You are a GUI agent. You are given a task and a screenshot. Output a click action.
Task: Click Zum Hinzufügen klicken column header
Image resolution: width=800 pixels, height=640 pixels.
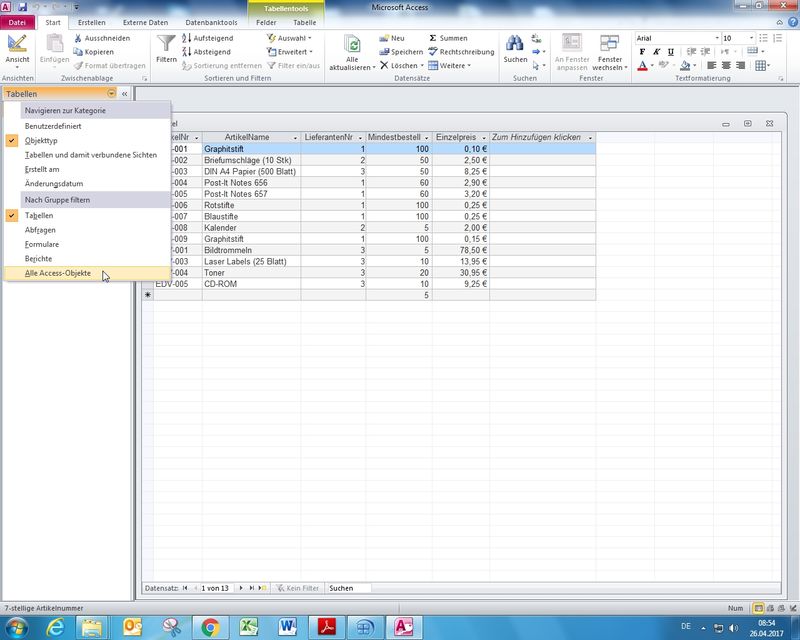536,137
